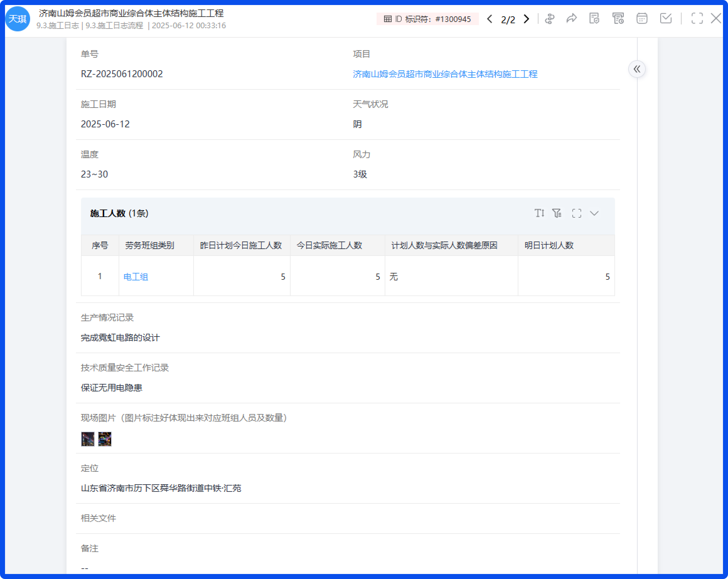Expand the 施工人数 table to fullscreen
The image size is (728, 579).
pos(576,213)
